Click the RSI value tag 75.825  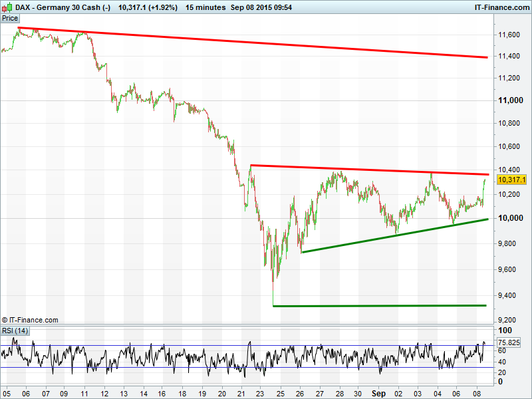pos(509,342)
